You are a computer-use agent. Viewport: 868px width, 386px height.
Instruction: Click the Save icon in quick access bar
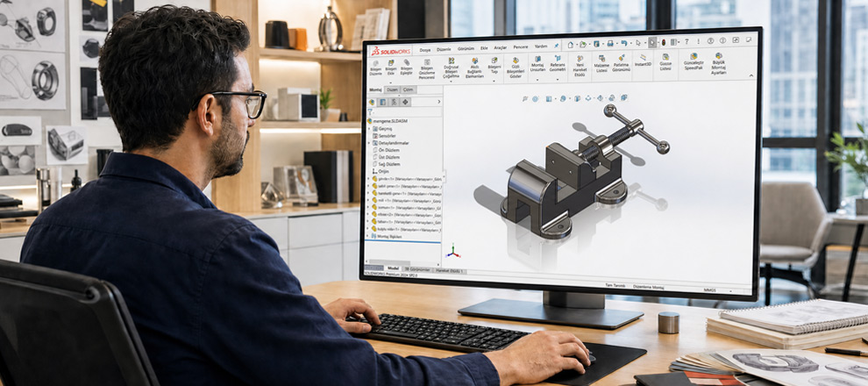pyautogui.click(x=596, y=44)
